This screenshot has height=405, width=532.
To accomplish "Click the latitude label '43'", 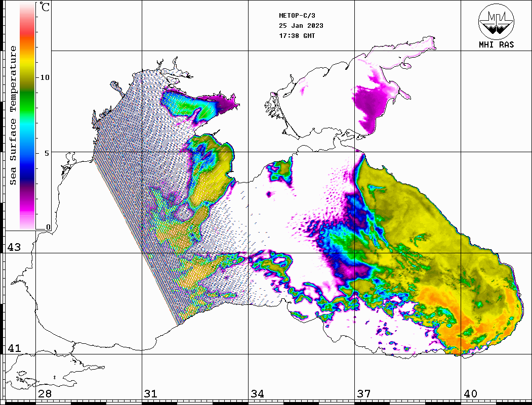I will [14, 247].
